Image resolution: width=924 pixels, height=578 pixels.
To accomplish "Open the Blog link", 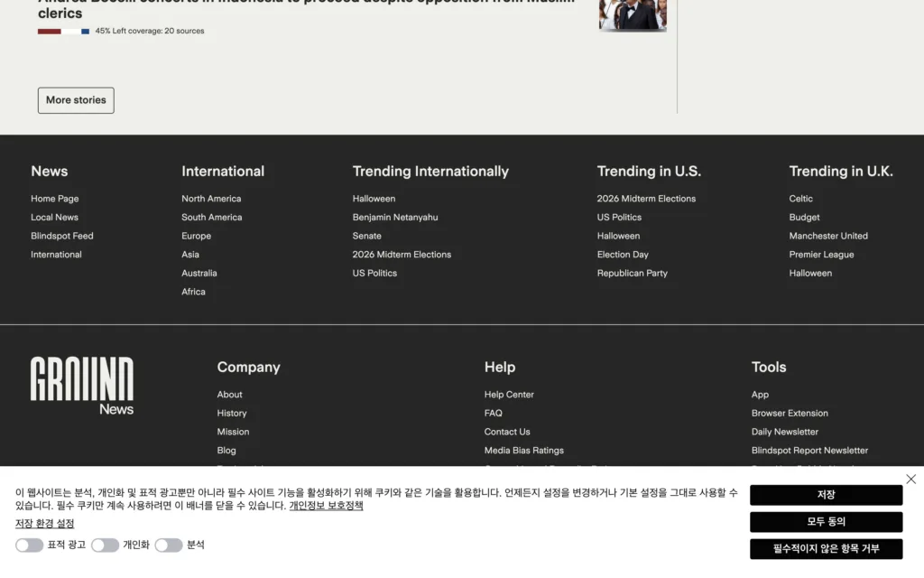I will click(226, 450).
